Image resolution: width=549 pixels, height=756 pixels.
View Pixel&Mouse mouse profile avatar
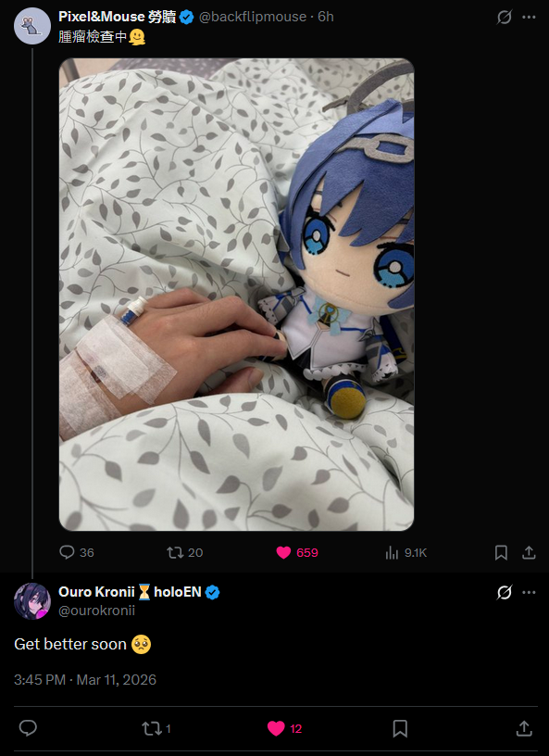click(x=32, y=26)
